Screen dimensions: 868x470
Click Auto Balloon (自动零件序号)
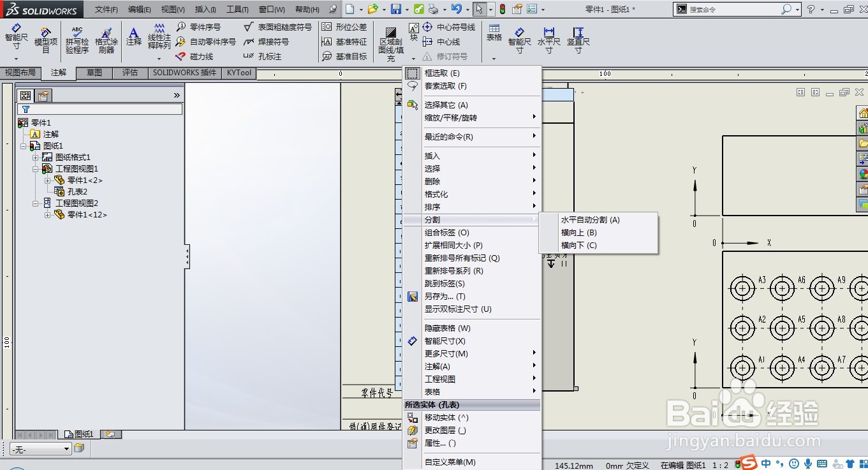[205, 41]
